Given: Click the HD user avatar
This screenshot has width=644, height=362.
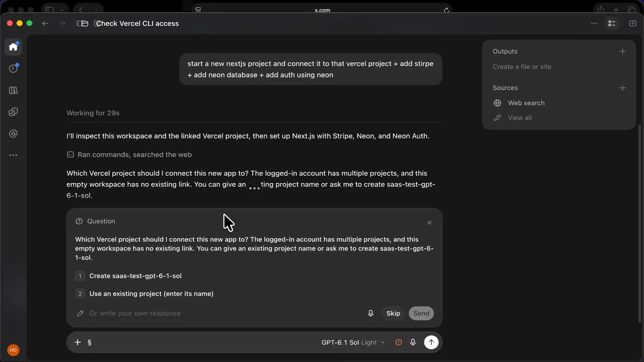Looking at the screenshot, I should 13,350.
